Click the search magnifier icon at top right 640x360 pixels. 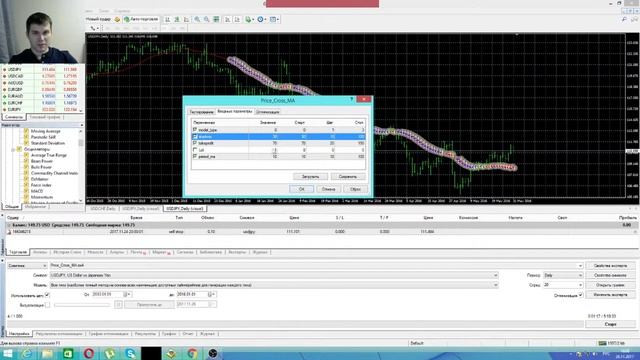click(624, 19)
